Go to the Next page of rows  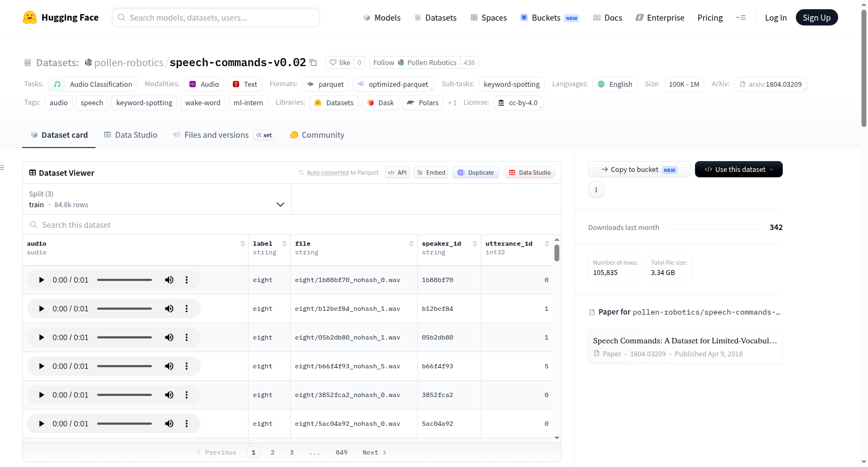tap(374, 452)
